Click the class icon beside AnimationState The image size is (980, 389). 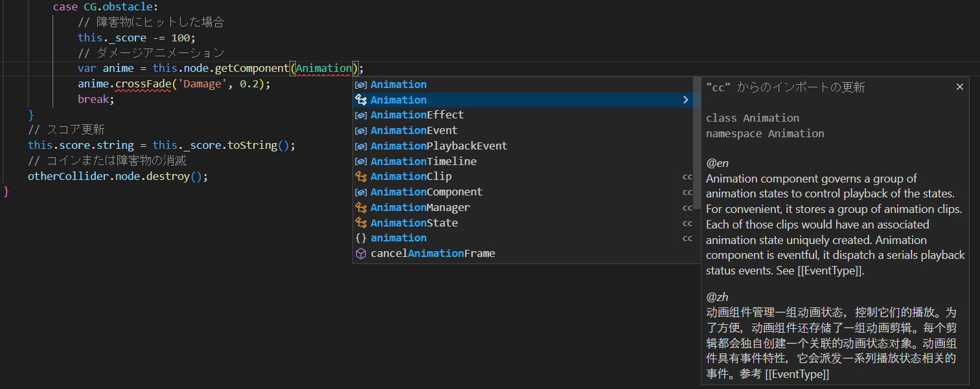[x=361, y=223]
